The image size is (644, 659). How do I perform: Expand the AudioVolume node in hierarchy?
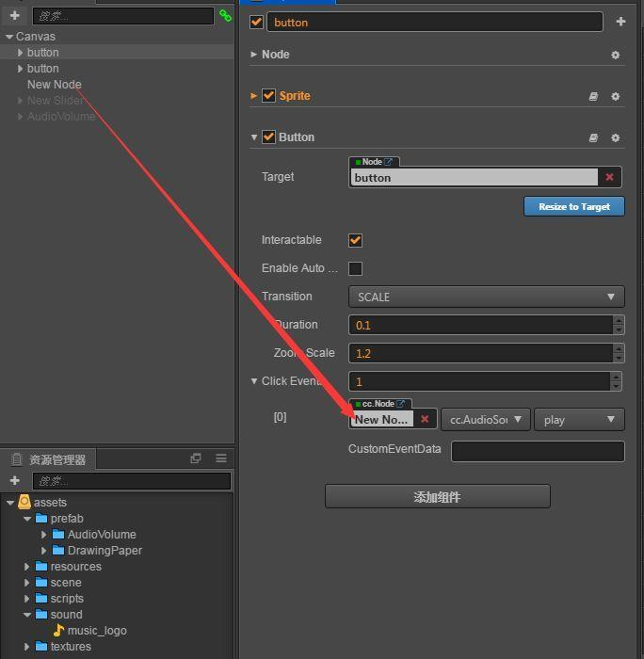pos(20,117)
